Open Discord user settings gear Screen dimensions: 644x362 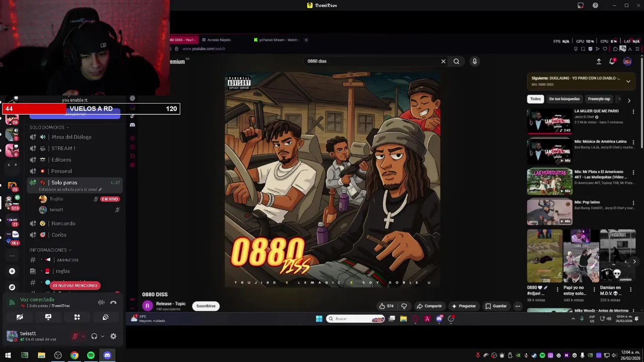113,336
